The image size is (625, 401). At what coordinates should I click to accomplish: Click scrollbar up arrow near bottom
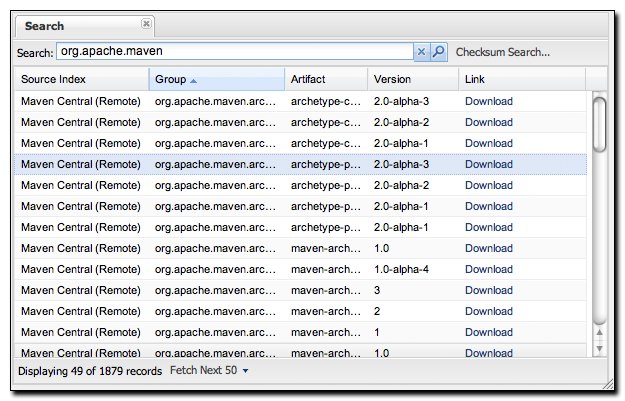(x=599, y=332)
